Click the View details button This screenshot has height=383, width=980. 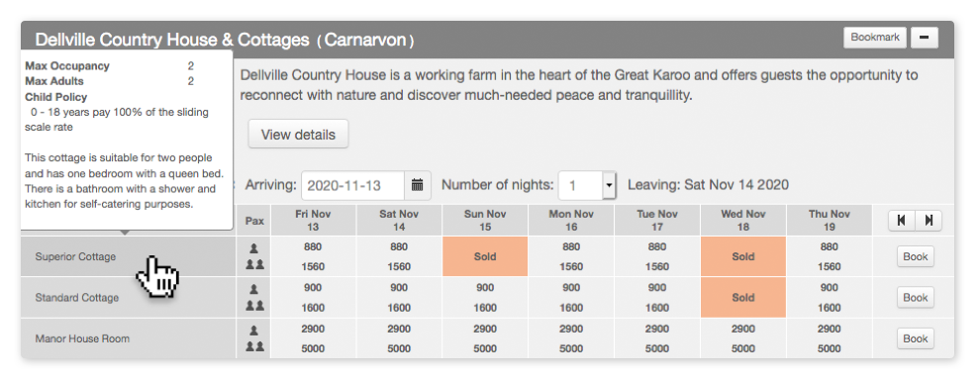coord(298,135)
